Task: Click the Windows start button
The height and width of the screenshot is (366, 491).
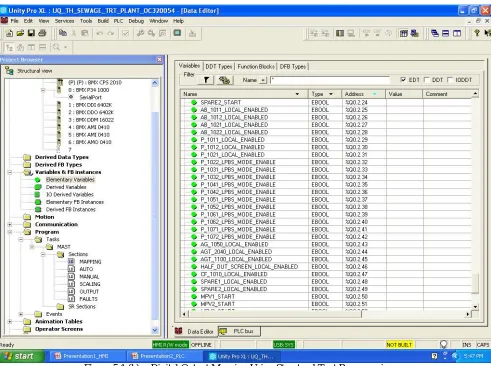Action: pos(21,356)
